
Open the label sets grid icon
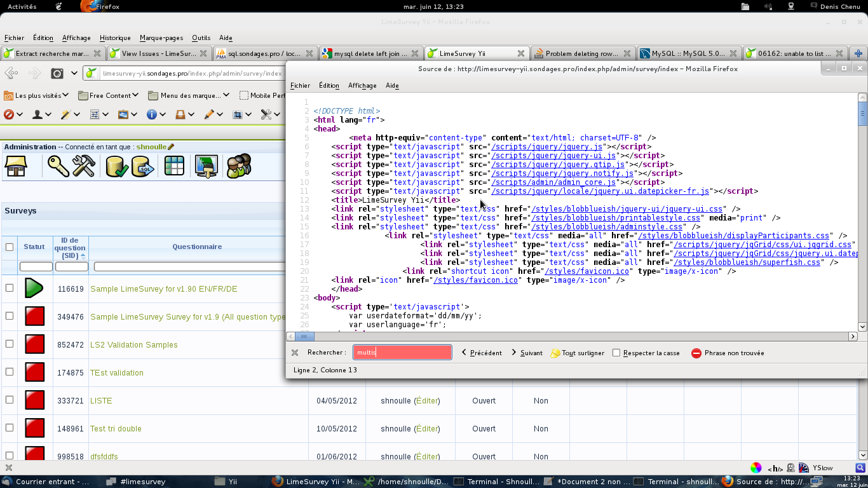174,166
